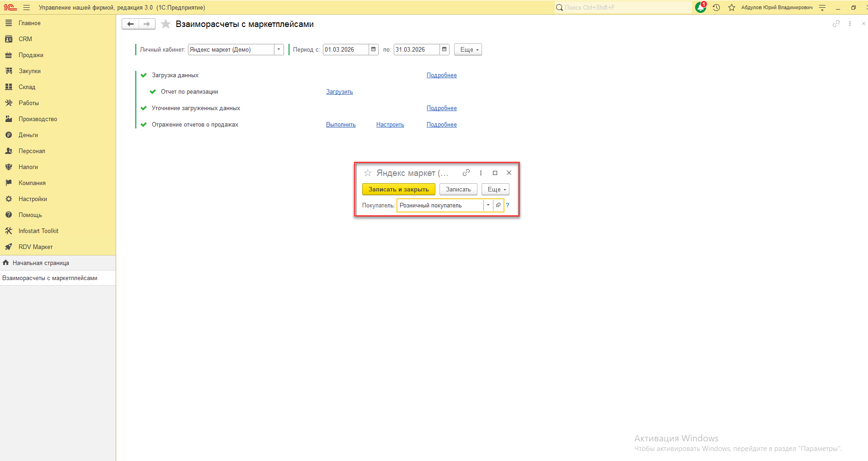The height and width of the screenshot is (461, 868).
Task: Click Настроить link for sales reports
Action: click(x=390, y=125)
